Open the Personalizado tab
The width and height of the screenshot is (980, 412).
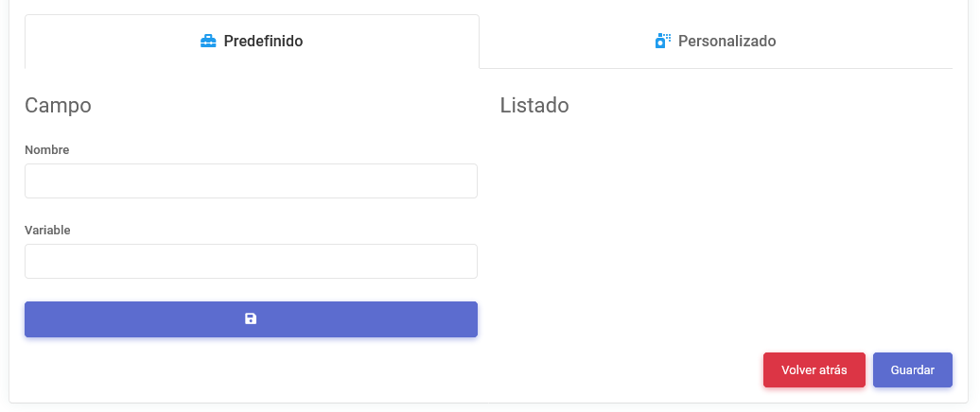point(716,42)
